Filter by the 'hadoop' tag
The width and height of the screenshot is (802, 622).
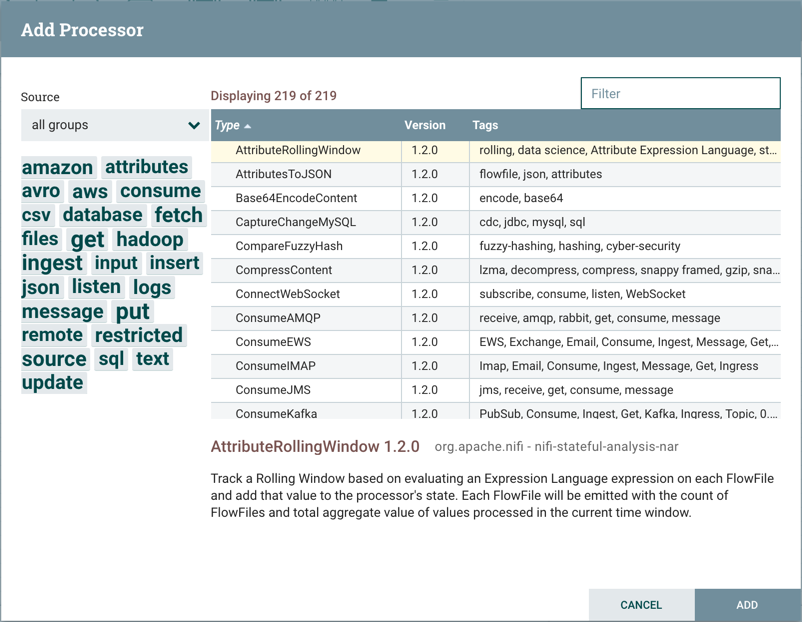150,240
